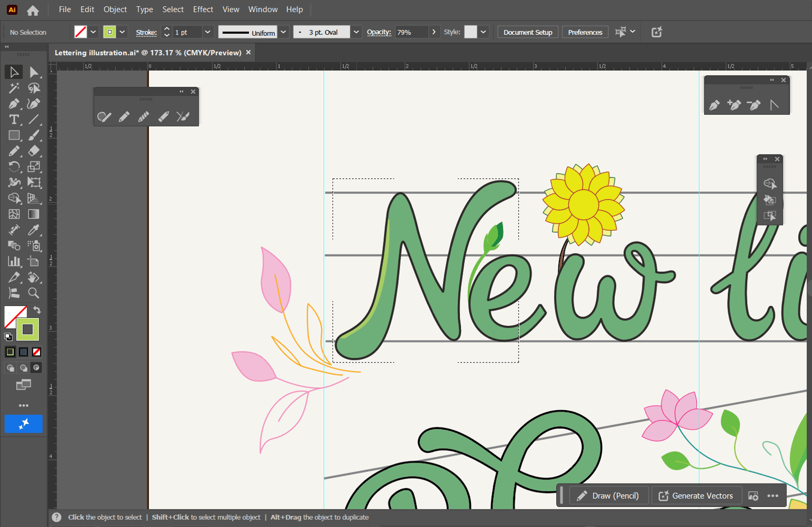Select the Eraser tool in main toolbar

[x=34, y=151]
